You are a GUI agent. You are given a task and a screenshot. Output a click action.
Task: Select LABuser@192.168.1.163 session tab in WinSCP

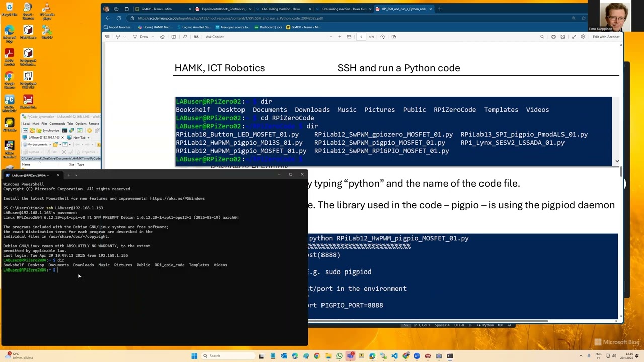click(x=42, y=137)
